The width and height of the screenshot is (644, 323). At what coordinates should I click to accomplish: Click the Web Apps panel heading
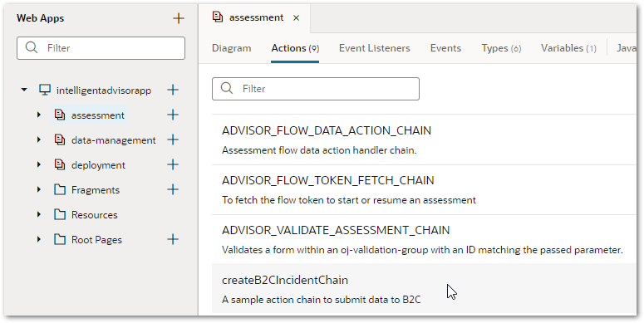pyautogui.click(x=40, y=18)
